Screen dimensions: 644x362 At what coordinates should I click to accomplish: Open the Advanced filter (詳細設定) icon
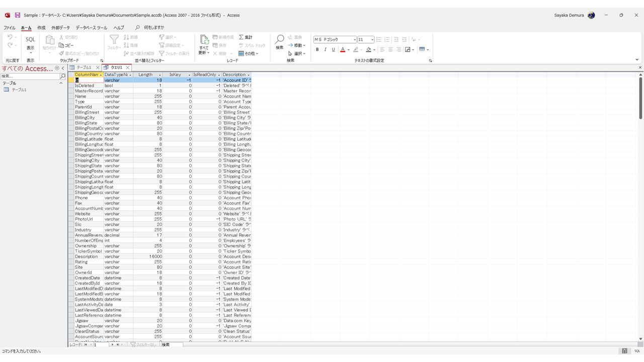pos(162,45)
